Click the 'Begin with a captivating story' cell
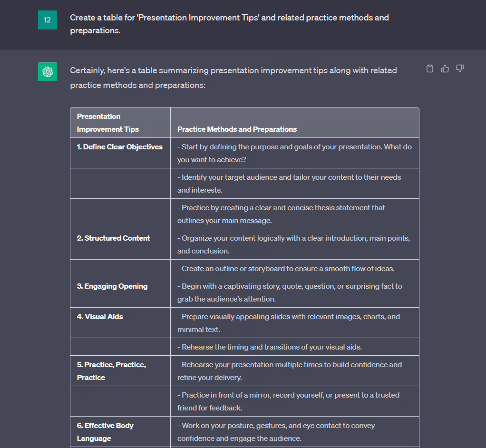Image resolution: width=486 pixels, height=448 pixels. click(x=290, y=292)
